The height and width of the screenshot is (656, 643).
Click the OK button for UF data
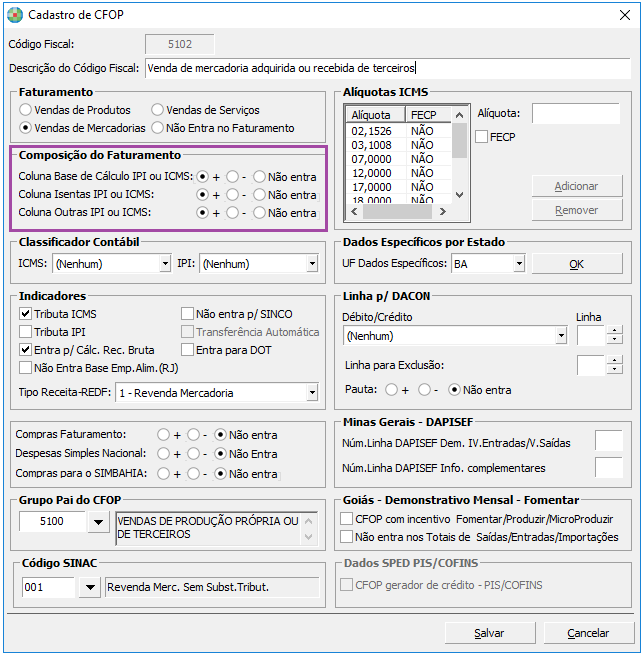pos(576,264)
